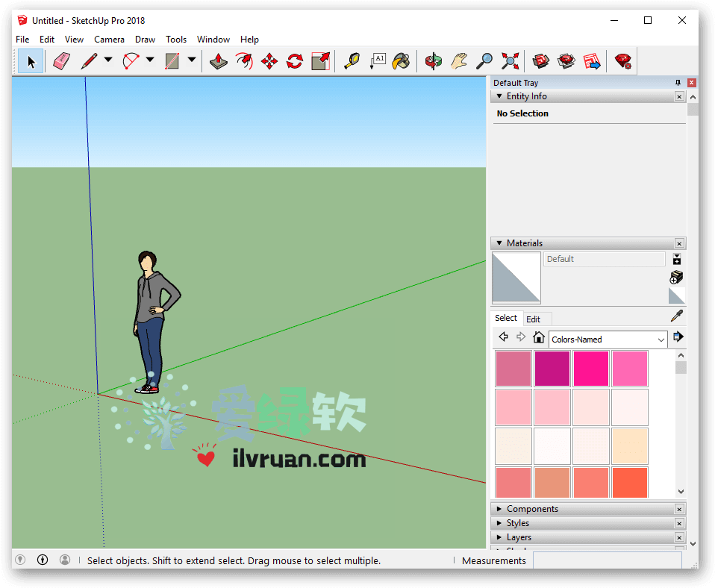This screenshot has height=588, width=715.
Task: Select the Orbit camera tool
Action: click(x=433, y=61)
